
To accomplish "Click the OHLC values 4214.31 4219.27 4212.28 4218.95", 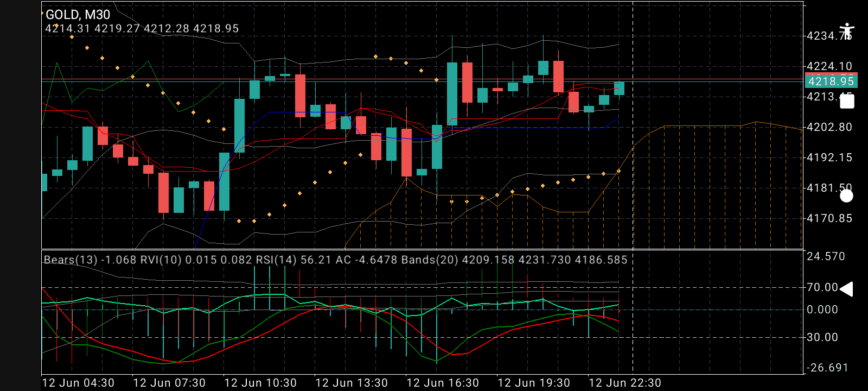I will 142,28.
